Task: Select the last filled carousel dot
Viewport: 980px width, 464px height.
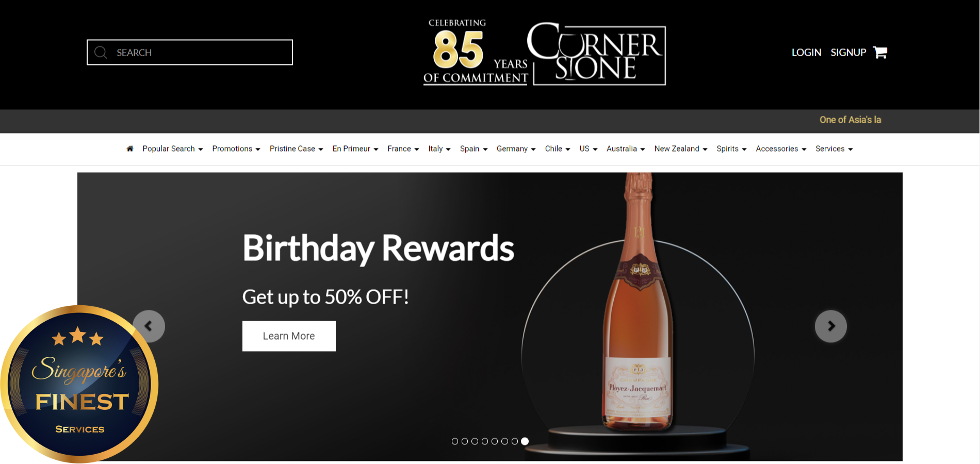Action: click(x=525, y=441)
